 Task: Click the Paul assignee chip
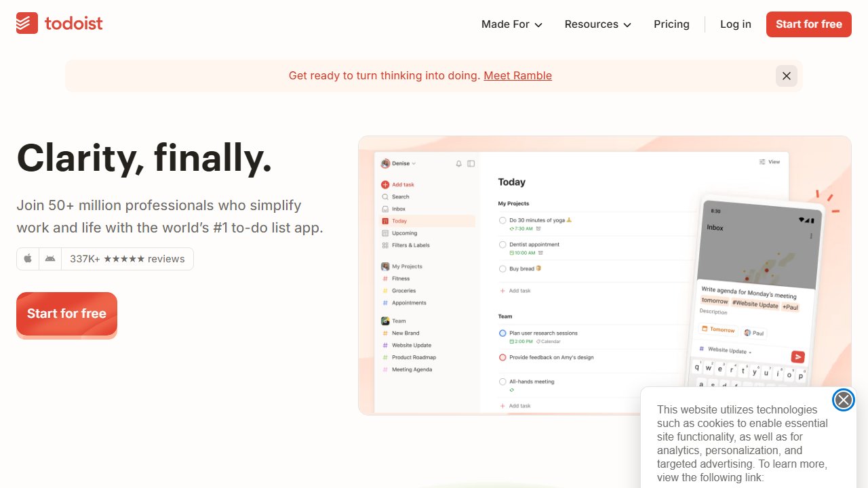(x=754, y=333)
